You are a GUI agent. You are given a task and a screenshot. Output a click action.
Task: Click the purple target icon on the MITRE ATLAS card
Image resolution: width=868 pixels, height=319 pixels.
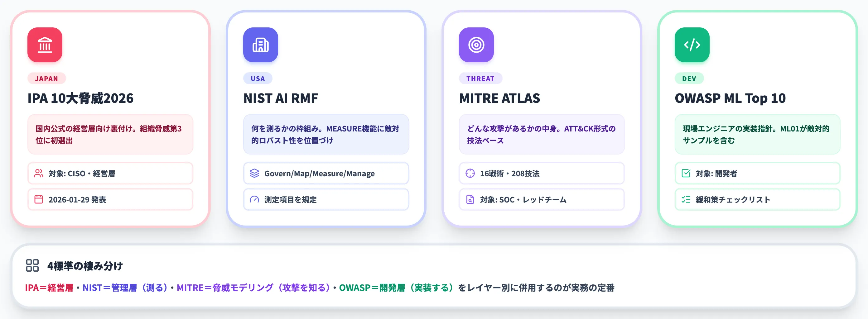[x=476, y=45]
